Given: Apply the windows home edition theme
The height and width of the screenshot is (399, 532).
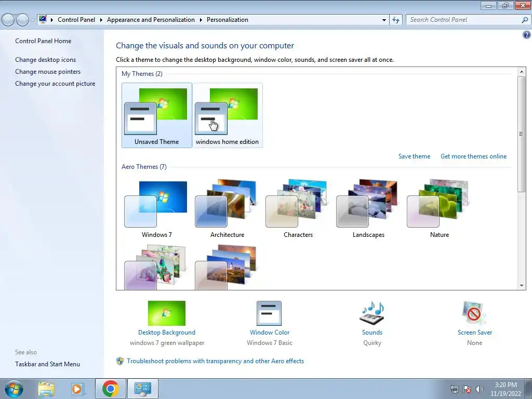Looking at the screenshot, I should (x=227, y=115).
